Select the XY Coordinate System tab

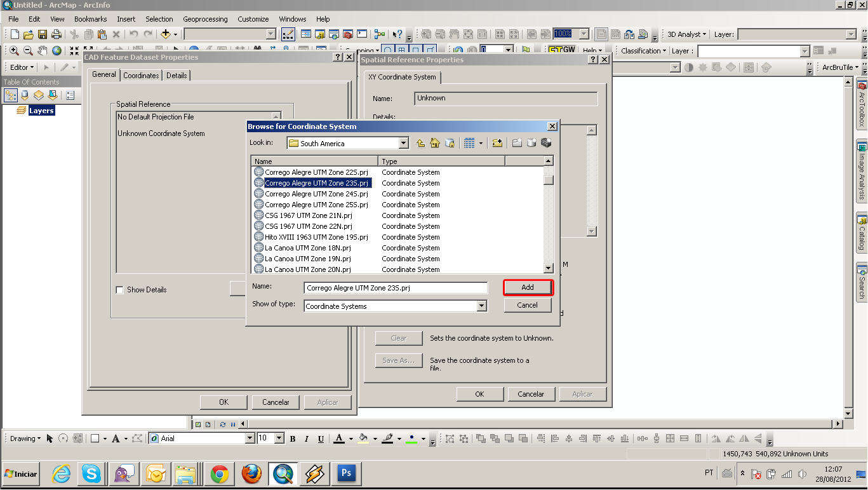tap(402, 77)
